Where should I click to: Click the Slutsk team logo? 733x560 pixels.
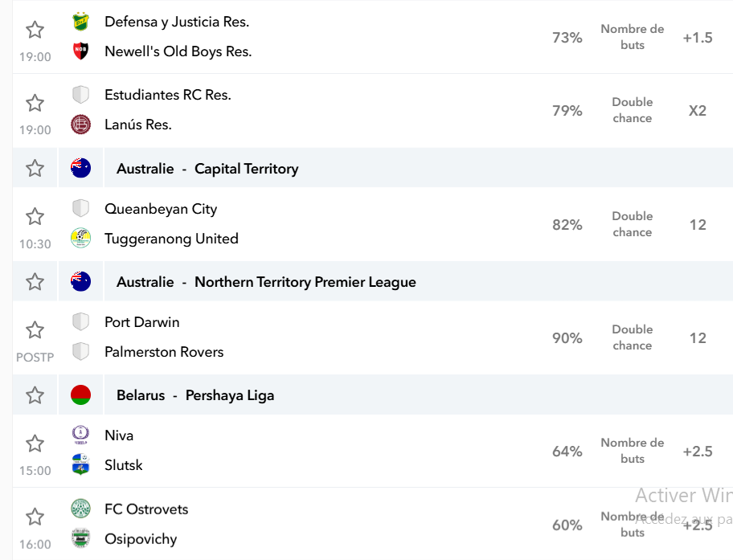tap(80, 464)
